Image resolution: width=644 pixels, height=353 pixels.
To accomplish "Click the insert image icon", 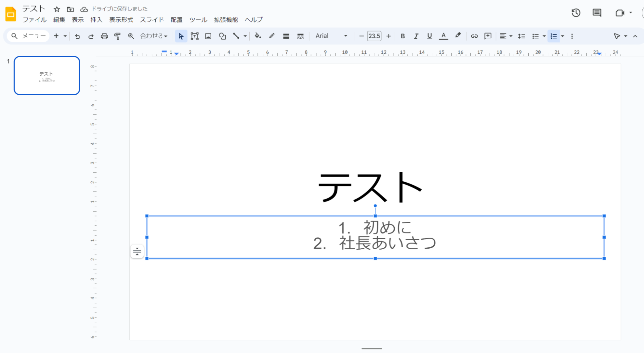I will coord(208,36).
